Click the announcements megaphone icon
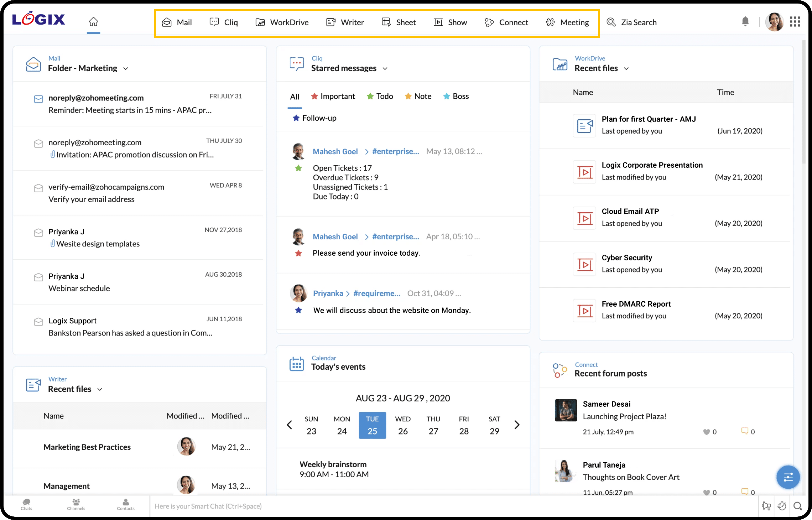Viewport: 812px width, 520px height. tap(766, 506)
